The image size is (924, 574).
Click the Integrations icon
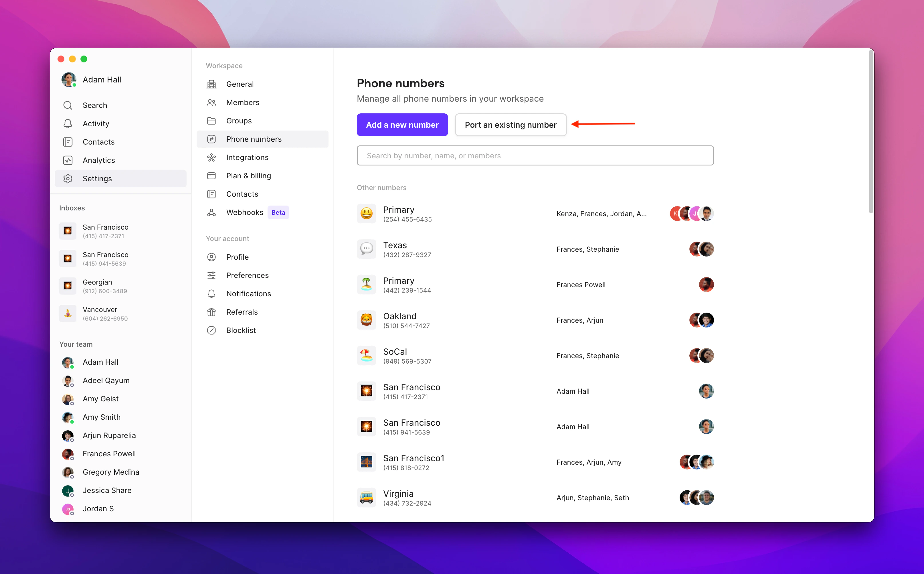pos(211,157)
